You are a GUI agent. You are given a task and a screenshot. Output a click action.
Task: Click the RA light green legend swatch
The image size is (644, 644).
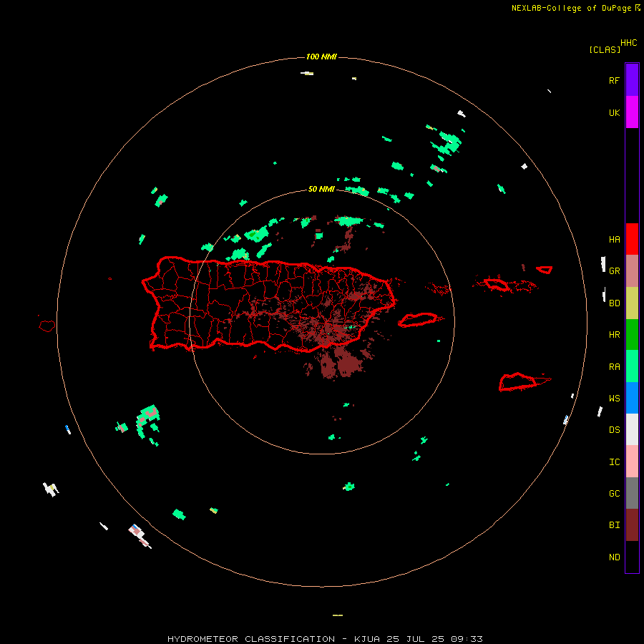(632, 366)
